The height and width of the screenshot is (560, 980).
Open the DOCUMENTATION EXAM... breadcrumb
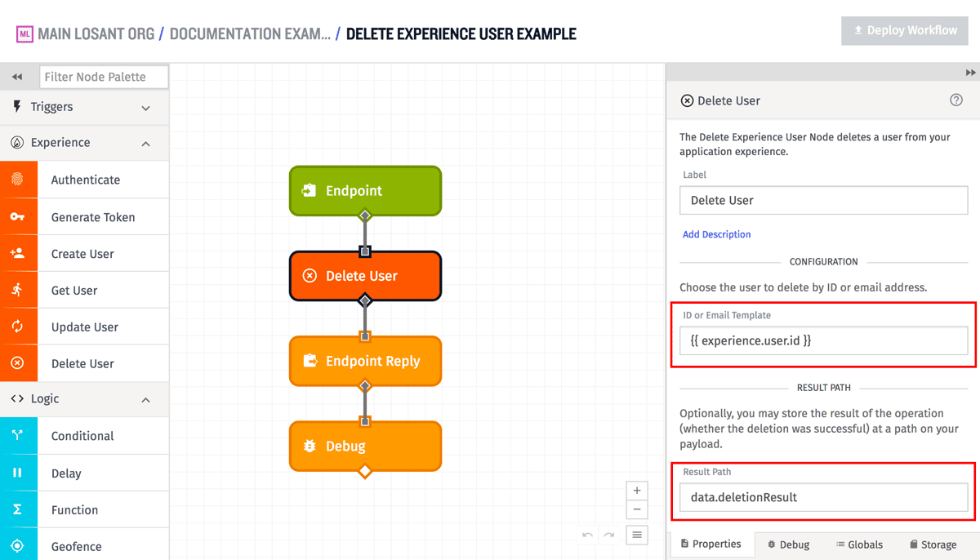click(x=250, y=34)
